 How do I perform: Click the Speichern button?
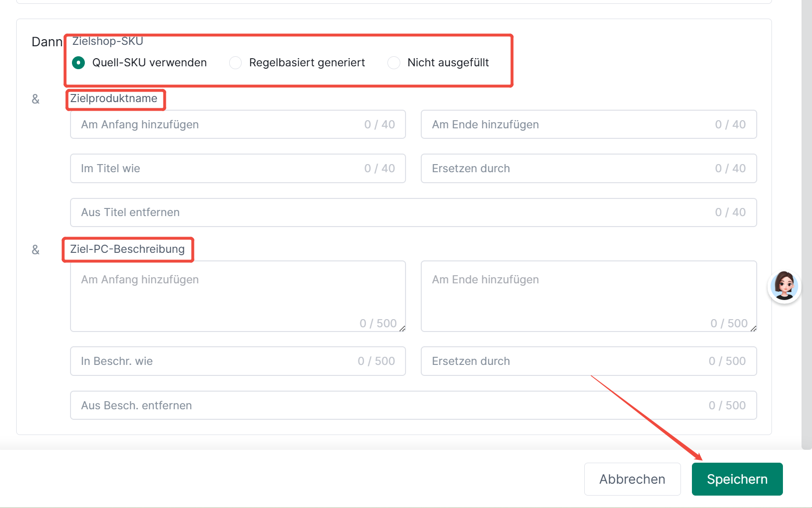[x=737, y=479]
